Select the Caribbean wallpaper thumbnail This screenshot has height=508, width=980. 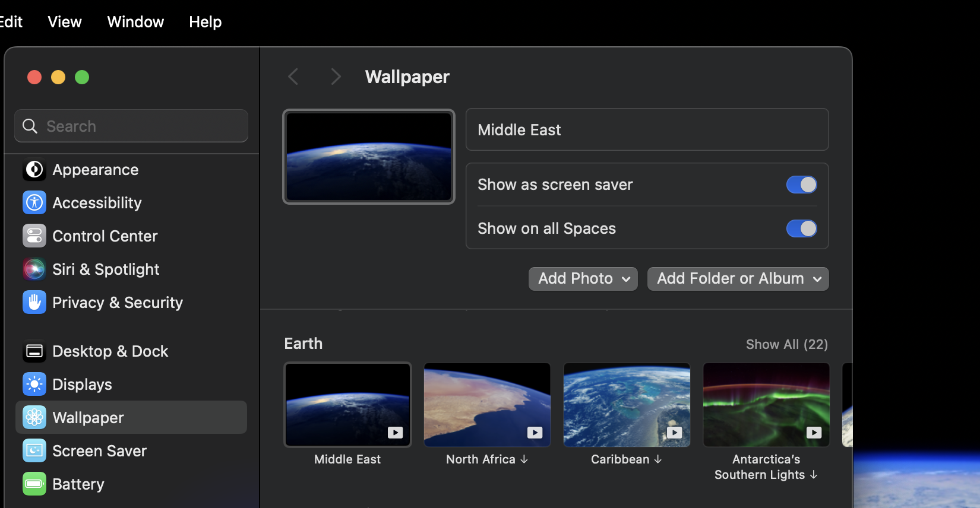(627, 405)
